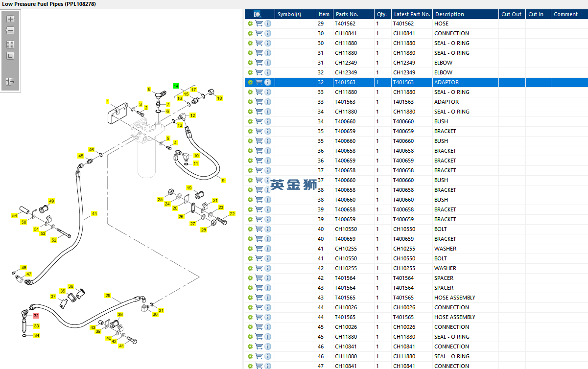Select the ADAPTOR description in item 33 row

coord(447,102)
